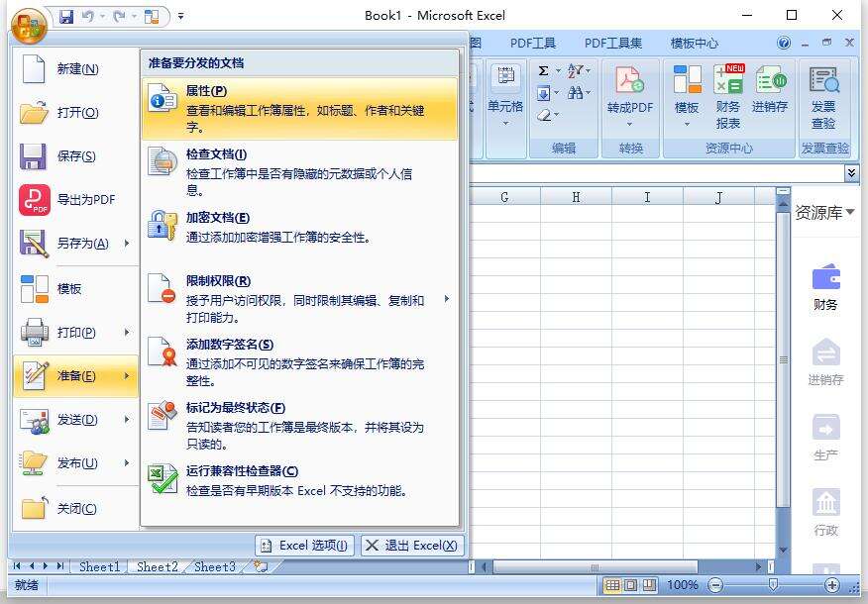
Task: Select the 准备(E) menu entry
Action: click(75, 376)
